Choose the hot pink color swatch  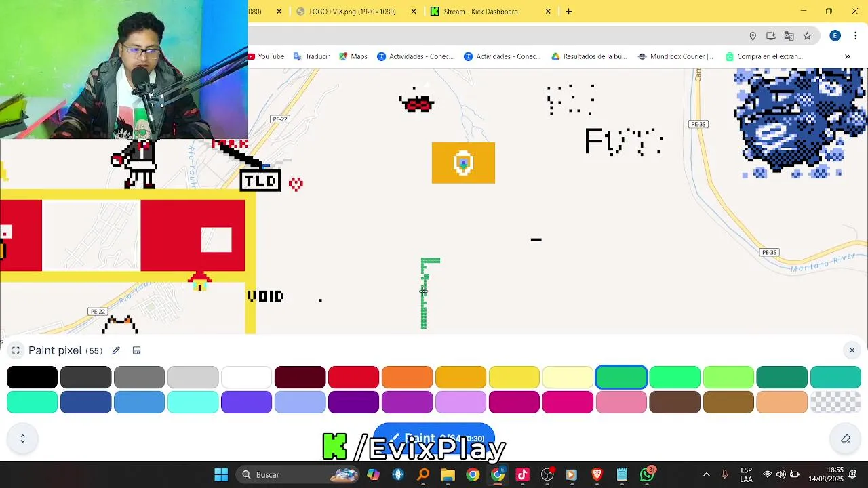568,403
